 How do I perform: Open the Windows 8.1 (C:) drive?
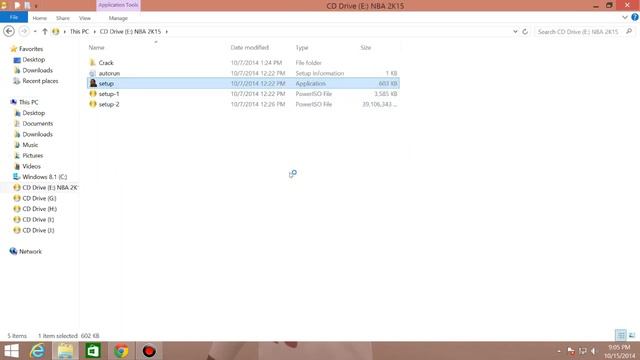point(44,177)
